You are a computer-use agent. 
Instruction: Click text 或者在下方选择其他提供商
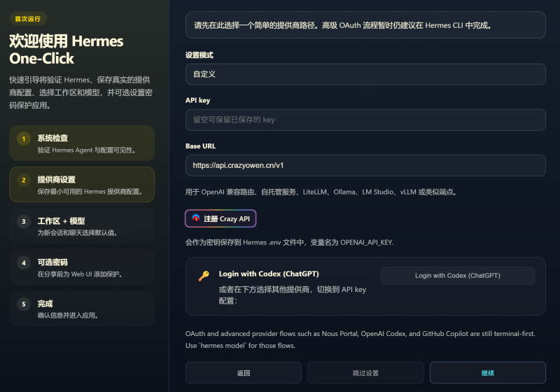[x=293, y=295]
